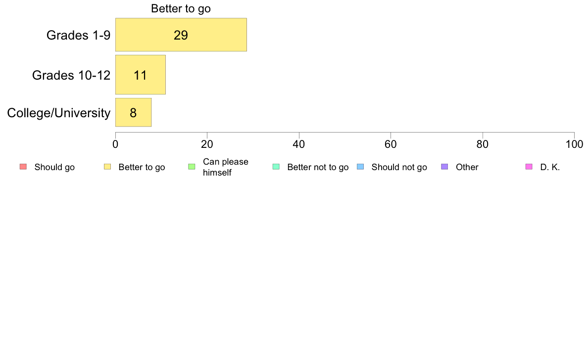This screenshot has height=364, width=588.
Task: Click the green Can please himself swatch
Action: (x=192, y=167)
